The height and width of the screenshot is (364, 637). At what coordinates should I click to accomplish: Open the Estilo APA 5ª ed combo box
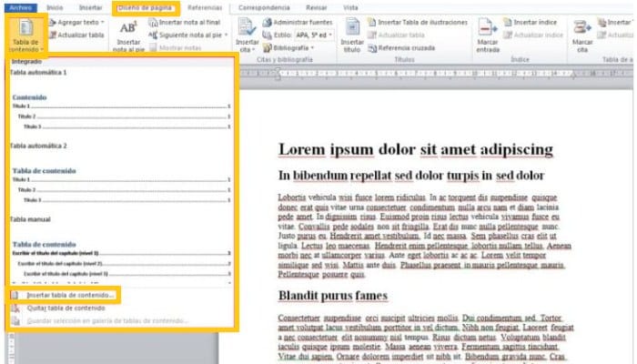(314, 35)
